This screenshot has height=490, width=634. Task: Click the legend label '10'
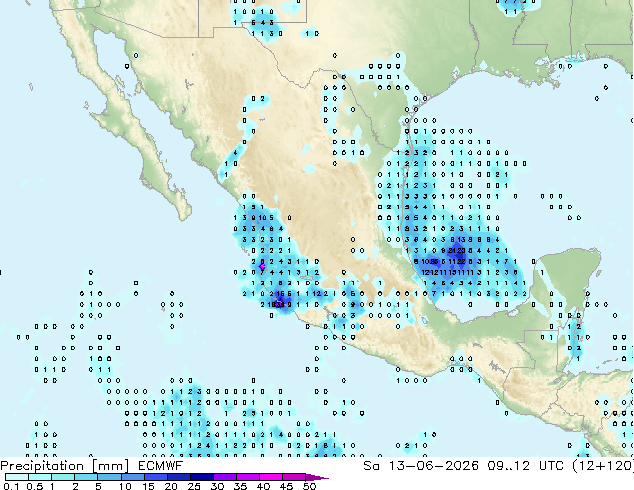pyautogui.click(x=125, y=486)
